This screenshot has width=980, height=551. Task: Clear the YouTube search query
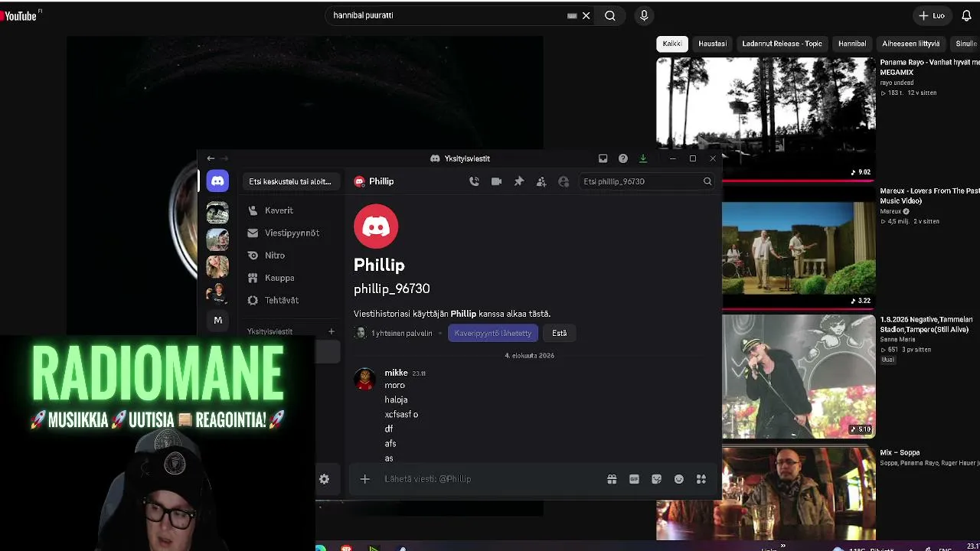(586, 15)
